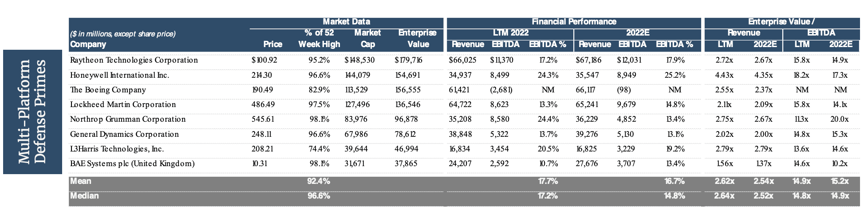Click L3Harris 52-week high 74.4%
Viewport: 868px width, 215px height.
pyautogui.click(x=319, y=149)
